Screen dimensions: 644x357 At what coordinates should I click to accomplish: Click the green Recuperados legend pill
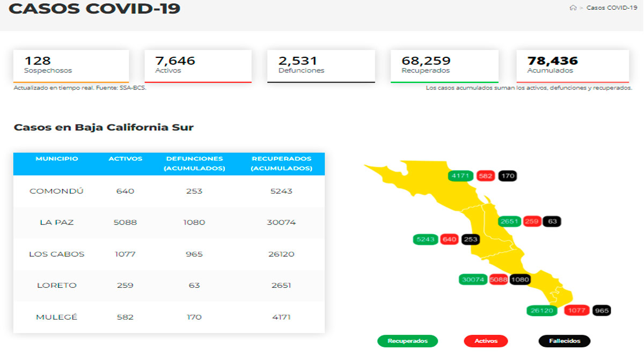click(x=408, y=341)
